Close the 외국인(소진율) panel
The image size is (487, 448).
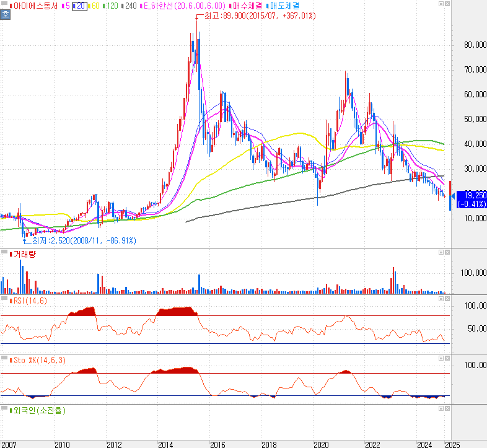(447, 408)
